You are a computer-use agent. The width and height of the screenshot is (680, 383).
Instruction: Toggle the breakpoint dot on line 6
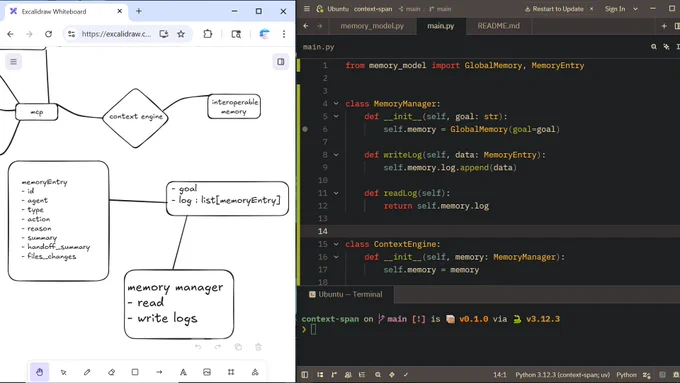coord(305,129)
